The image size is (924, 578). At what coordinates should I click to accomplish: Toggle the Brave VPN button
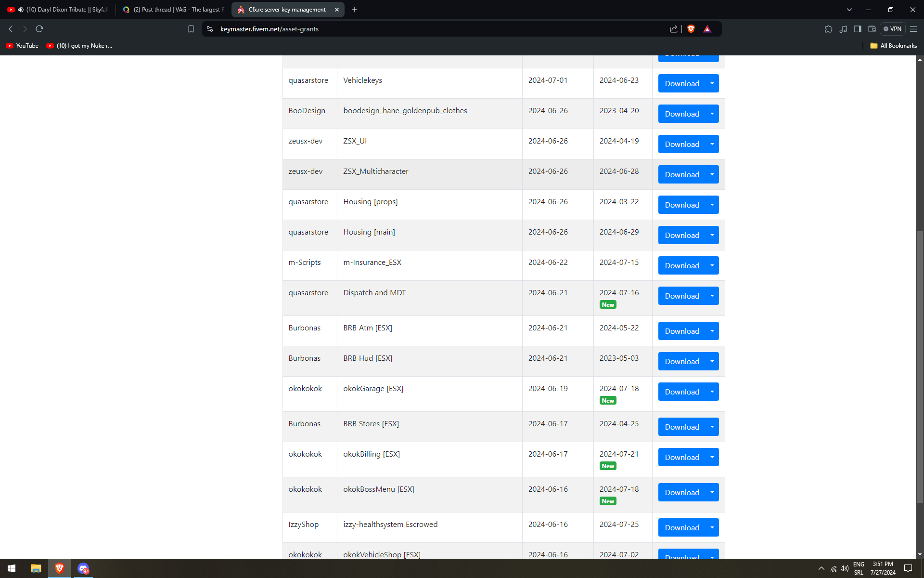[893, 29]
